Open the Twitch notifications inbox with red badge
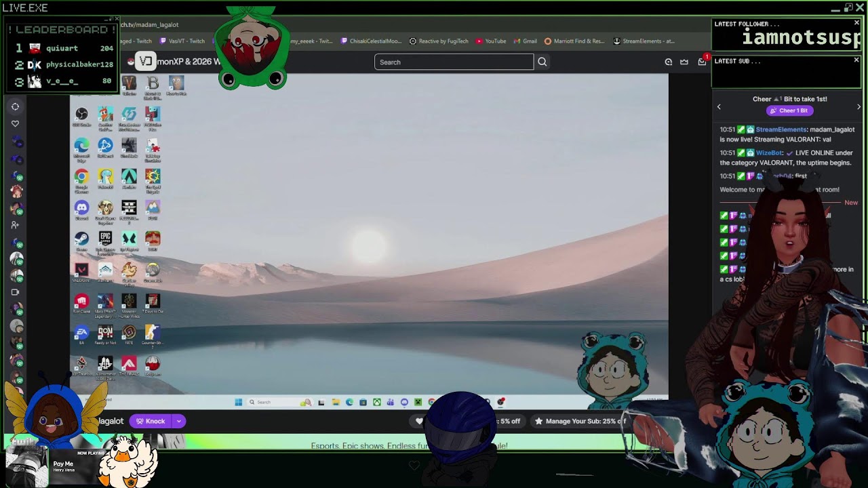Viewport: 868px width, 488px height. (x=702, y=62)
